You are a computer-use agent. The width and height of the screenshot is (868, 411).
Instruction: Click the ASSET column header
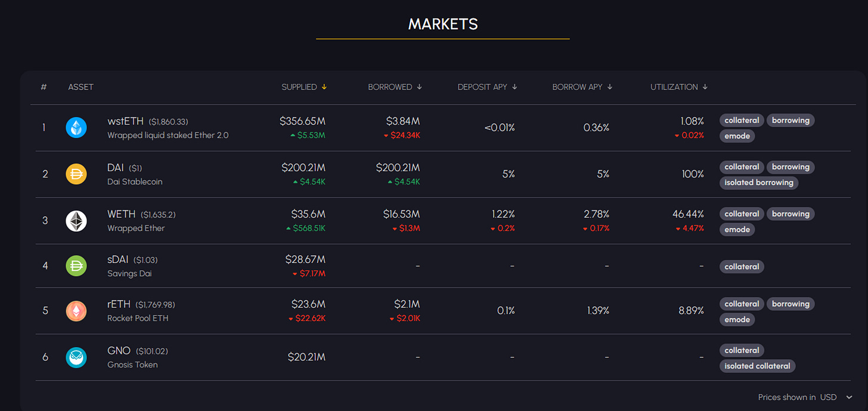pos(80,87)
